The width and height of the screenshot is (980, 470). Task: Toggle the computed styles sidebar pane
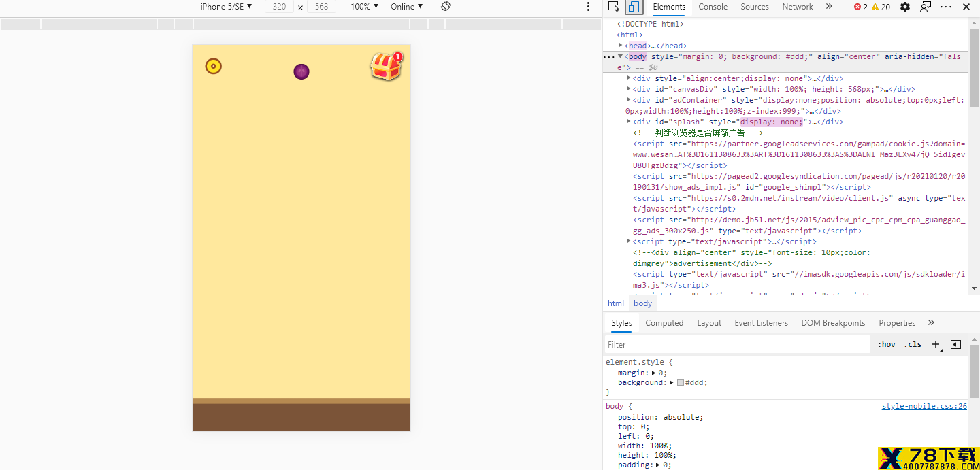click(955, 344)
